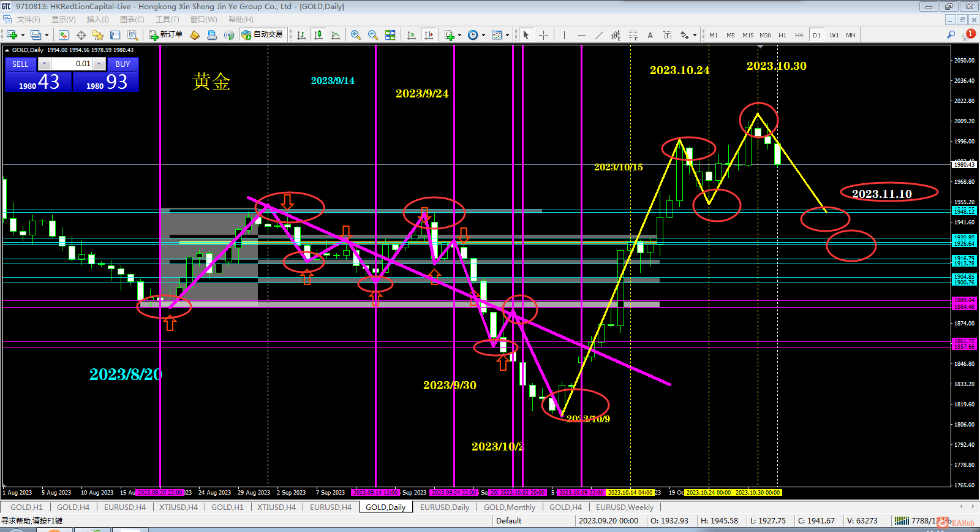Image resolution: width=980 pixels, height=532 pixels.
Task: Open the 文件(F) menu
Action: 28,20
